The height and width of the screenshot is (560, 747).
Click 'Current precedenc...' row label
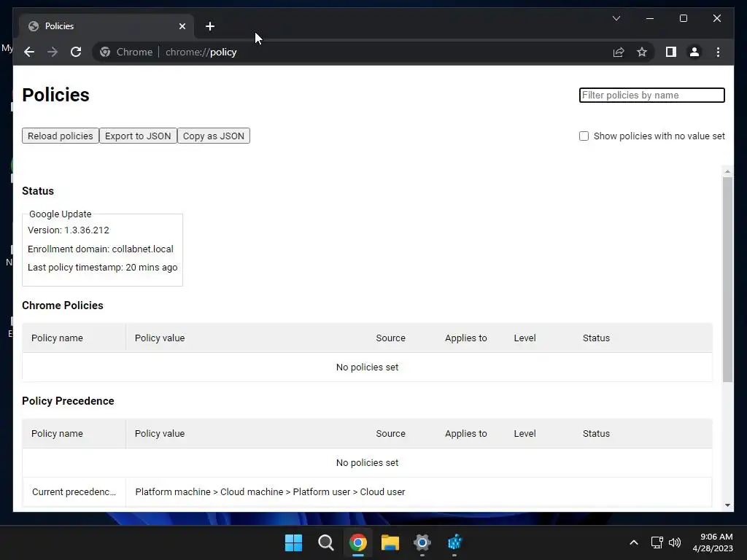(x=74, y=492)
